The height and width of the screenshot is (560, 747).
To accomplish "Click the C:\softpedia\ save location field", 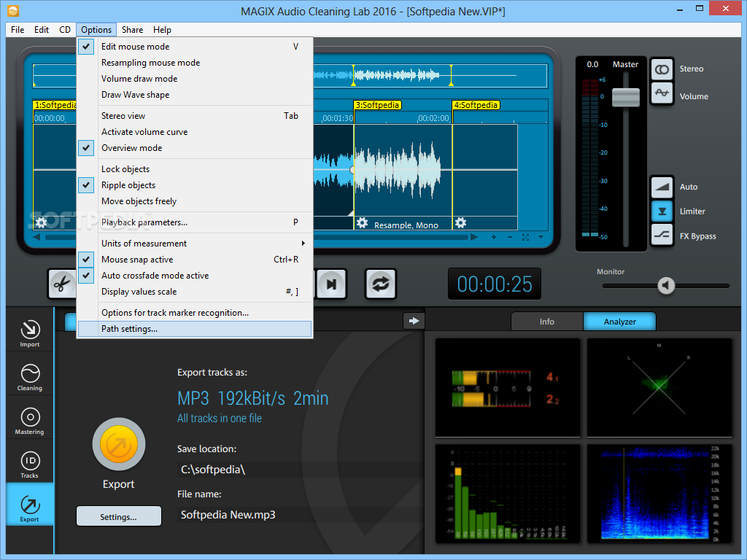I will click(x=301, y=470).
